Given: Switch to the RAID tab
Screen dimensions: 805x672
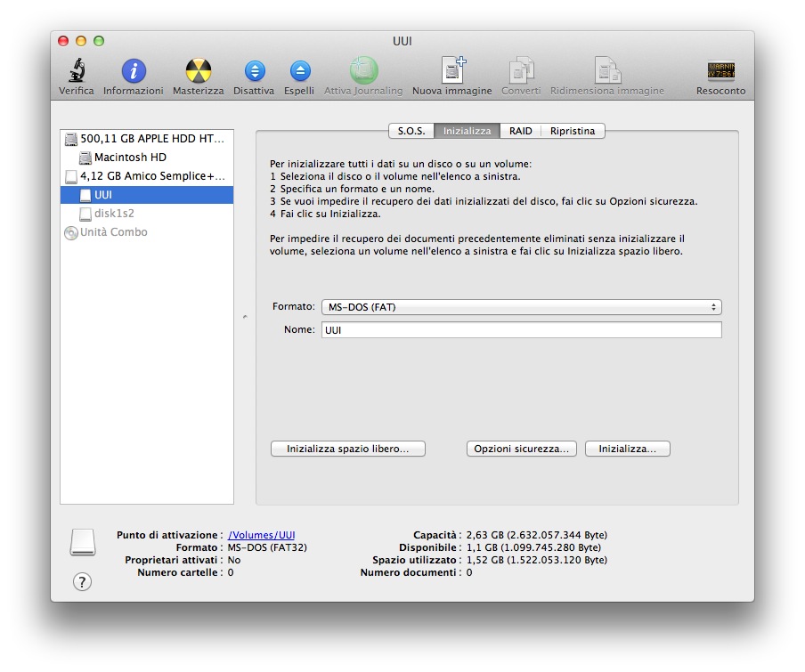Looking at the screenshot, I should point(521,131).
